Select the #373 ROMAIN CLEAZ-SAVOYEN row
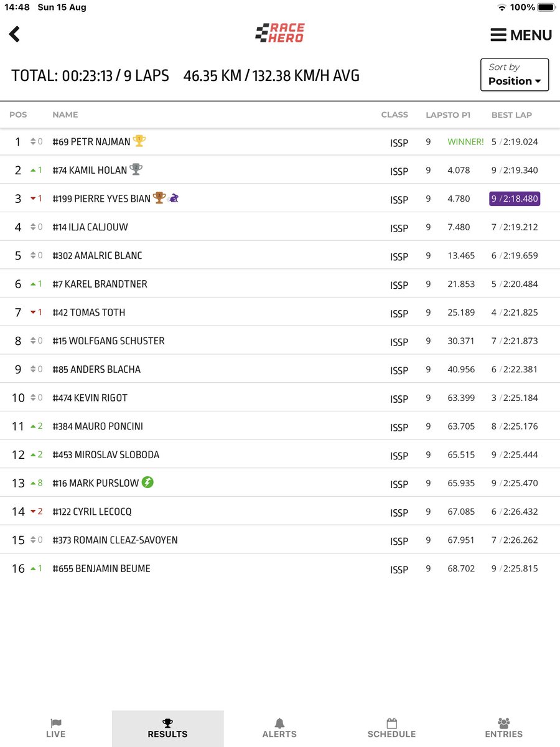The image size is (560, 747). tap(280, 540)
